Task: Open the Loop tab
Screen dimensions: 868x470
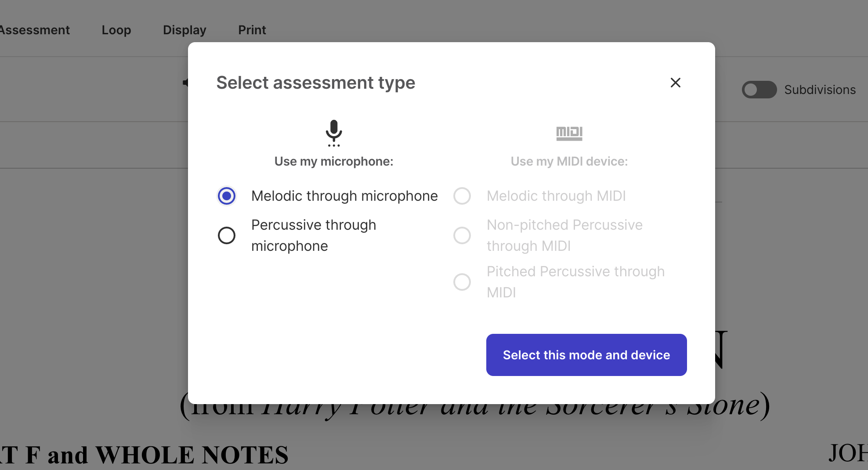Action: [116, 30]
